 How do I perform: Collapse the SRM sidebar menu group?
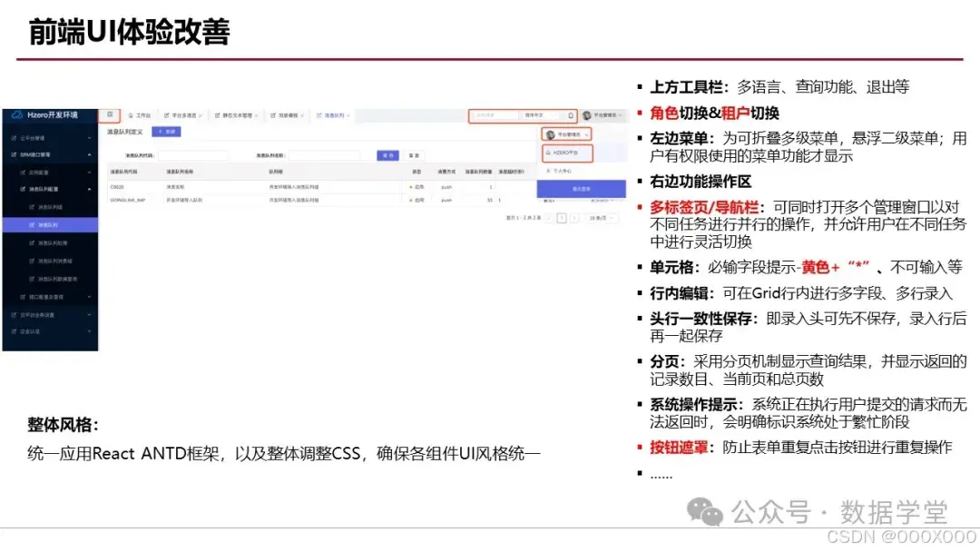tap(50, 154)
